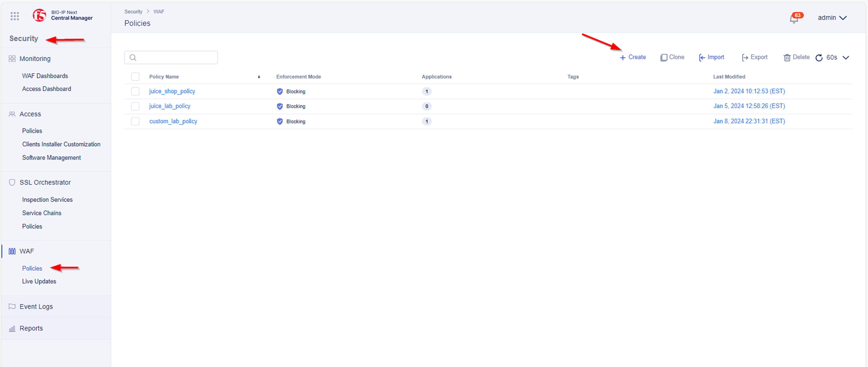The height and width of the screenshot is (367, 868).
Task: Click the Last Modified column header
Action: 729,77
